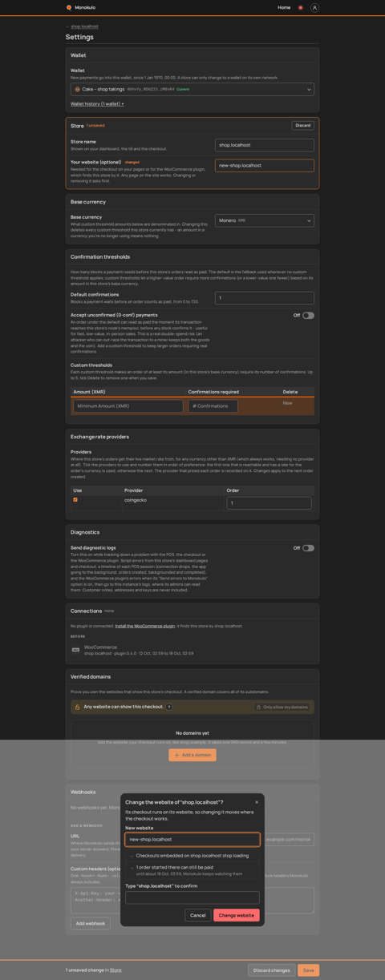Click the 'New' text in Delete column
385x980 pixels.
point(288,403)
